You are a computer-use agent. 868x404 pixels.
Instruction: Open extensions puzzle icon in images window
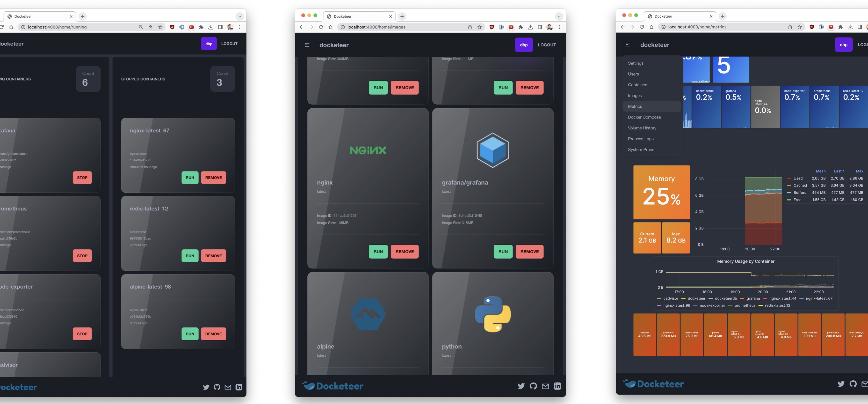coord(520,27)
